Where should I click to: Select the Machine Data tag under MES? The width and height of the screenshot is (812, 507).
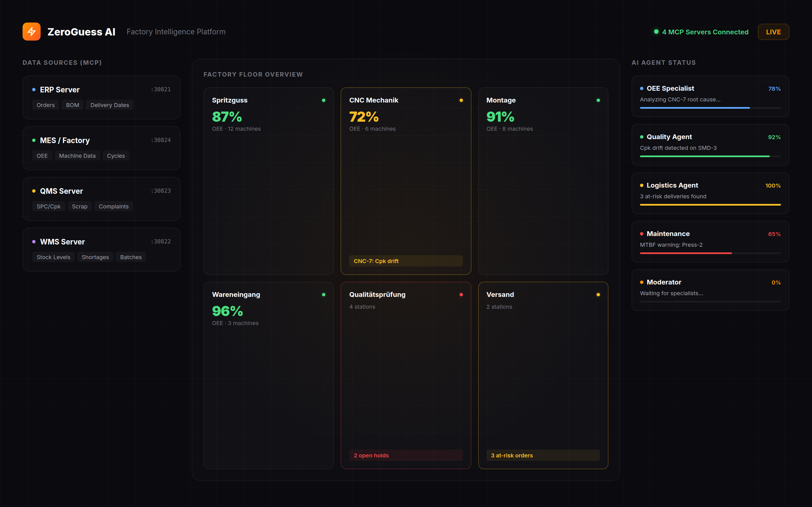[77, 155]
